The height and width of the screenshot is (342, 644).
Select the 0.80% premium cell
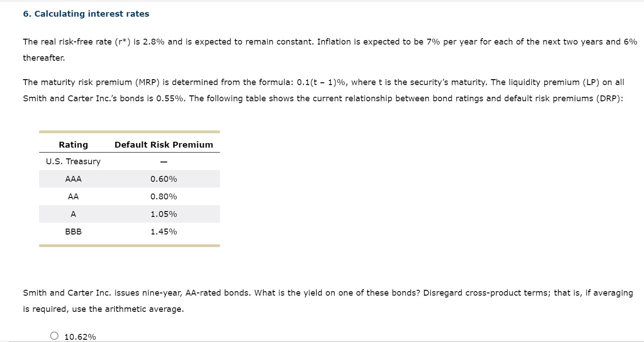click(x=164, y=196)
